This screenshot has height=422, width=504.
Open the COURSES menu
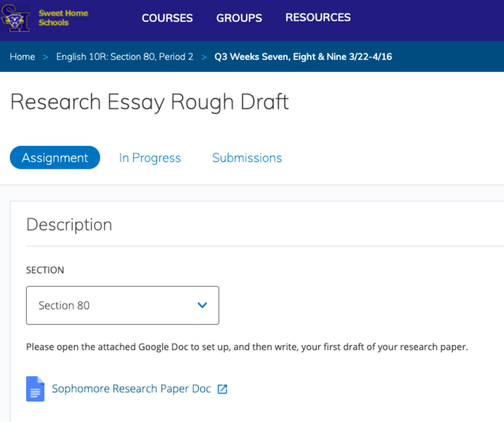[x=167, y=18]
